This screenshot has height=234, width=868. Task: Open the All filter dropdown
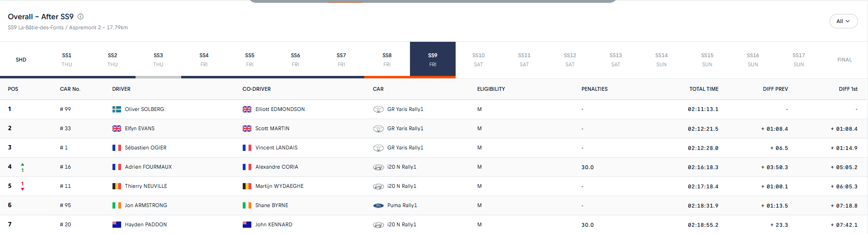843,21
